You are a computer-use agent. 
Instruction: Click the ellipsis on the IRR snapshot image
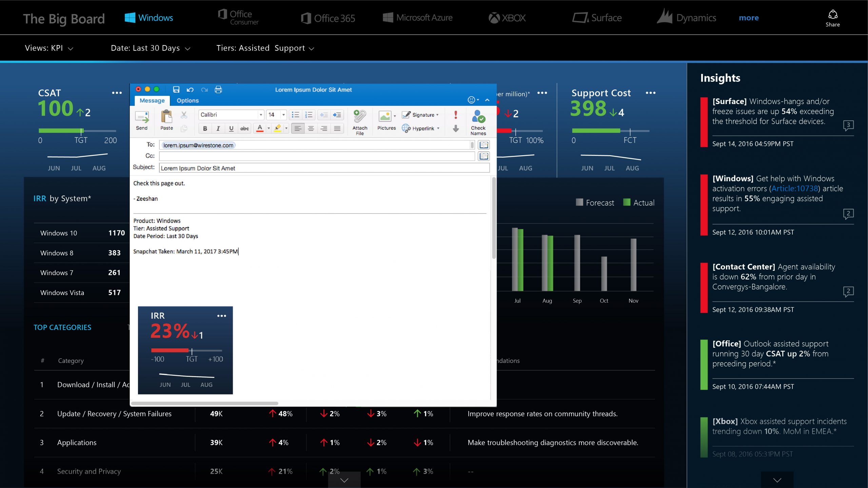(221, 316)
